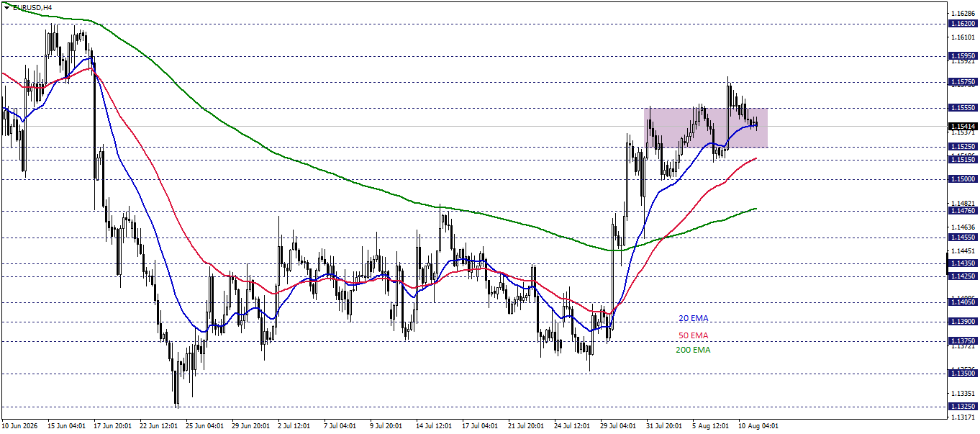Select the 1.13750 horizontal level label
Image resolution: width=980 pixels, height=434 pixels.
(963, 341)
